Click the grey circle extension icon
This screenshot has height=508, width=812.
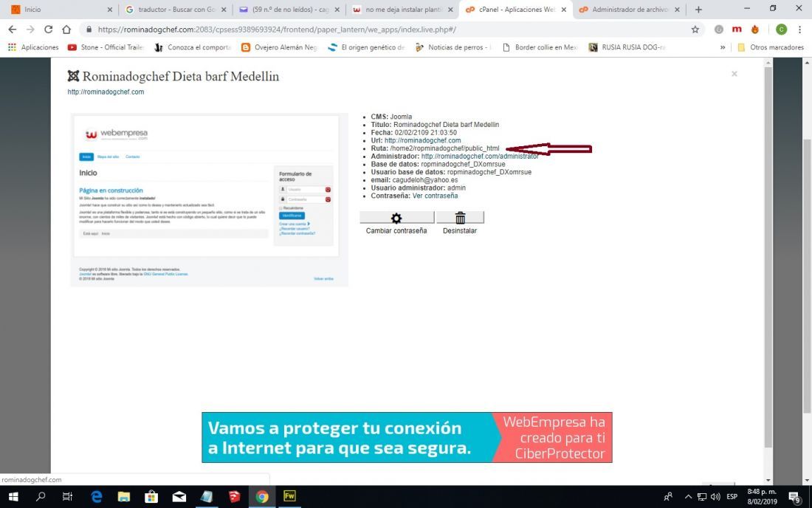[x=719, y=30]
